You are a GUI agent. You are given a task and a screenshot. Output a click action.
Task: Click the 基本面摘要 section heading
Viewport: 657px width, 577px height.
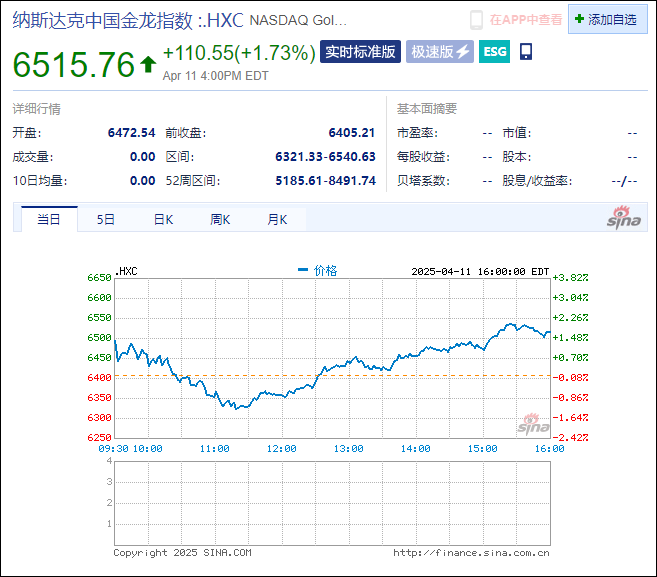[x=427, y=109]
